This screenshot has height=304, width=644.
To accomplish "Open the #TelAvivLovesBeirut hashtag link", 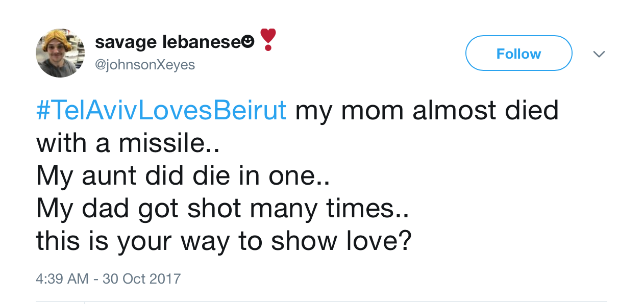I will [x=161, y=110].
